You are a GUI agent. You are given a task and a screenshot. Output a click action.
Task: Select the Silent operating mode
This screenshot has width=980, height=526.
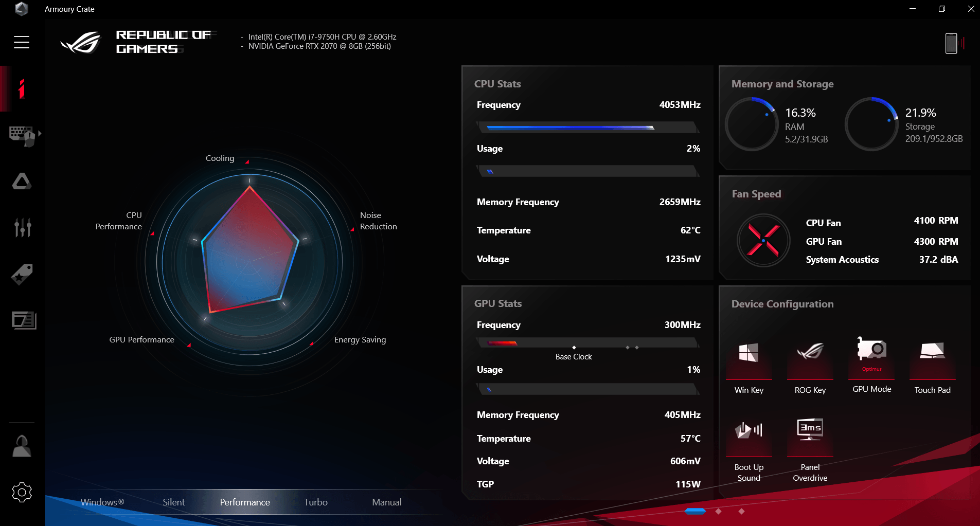pyautogui.click(x=174, y=502)
